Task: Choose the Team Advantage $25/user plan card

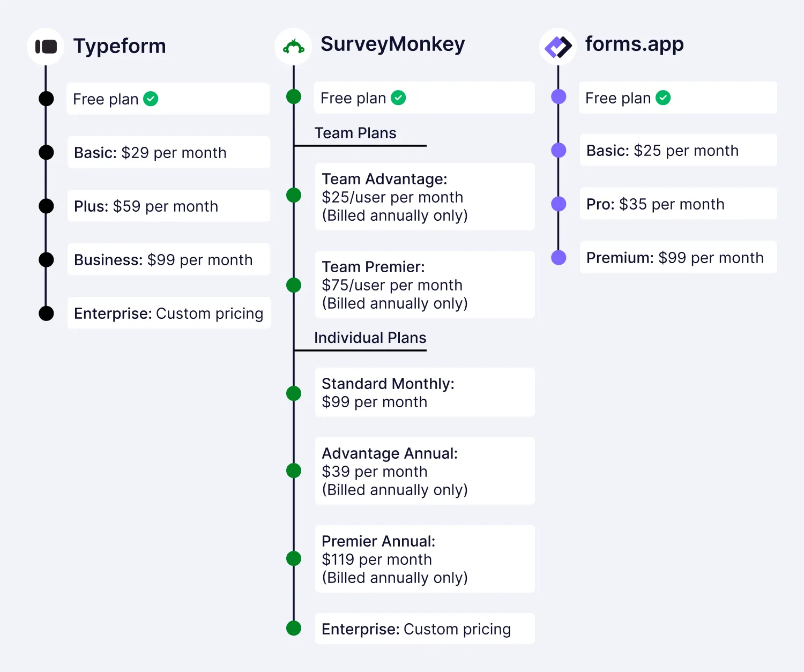Action: point(425,197)
